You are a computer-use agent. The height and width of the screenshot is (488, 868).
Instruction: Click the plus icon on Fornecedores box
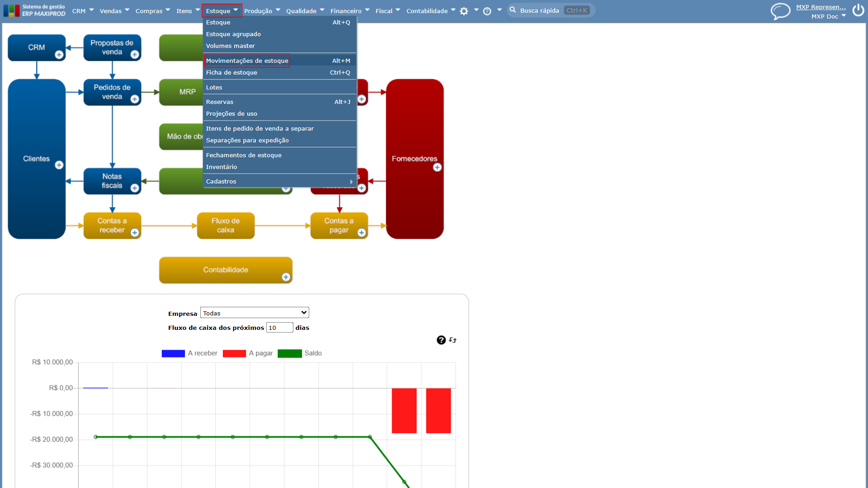point(437,168)
